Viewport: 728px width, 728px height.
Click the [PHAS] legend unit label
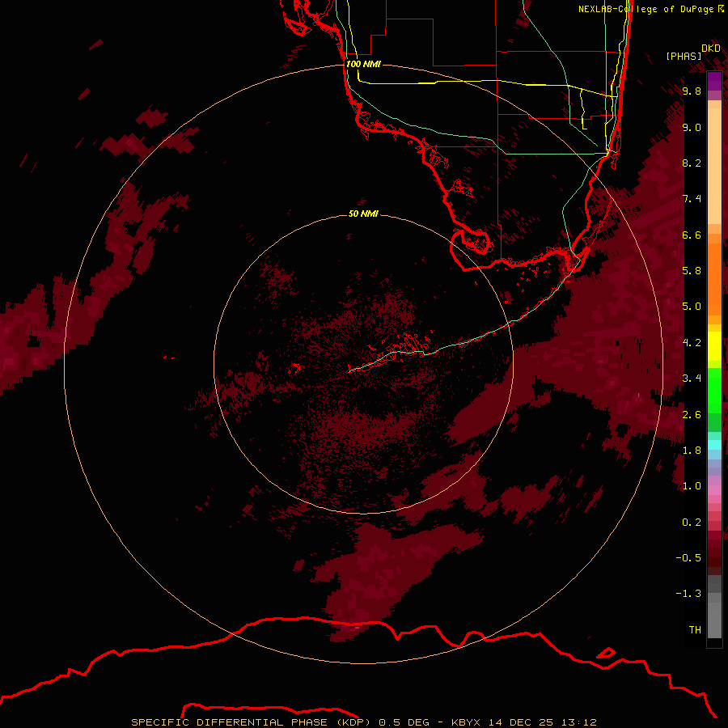[684, 56]
